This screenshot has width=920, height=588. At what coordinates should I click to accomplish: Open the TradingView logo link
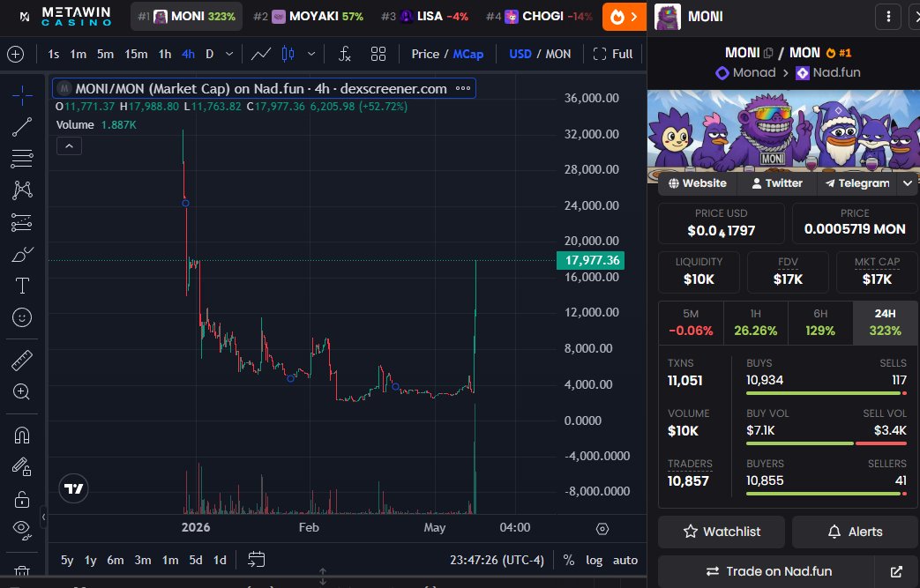click(x=74, y=488)
